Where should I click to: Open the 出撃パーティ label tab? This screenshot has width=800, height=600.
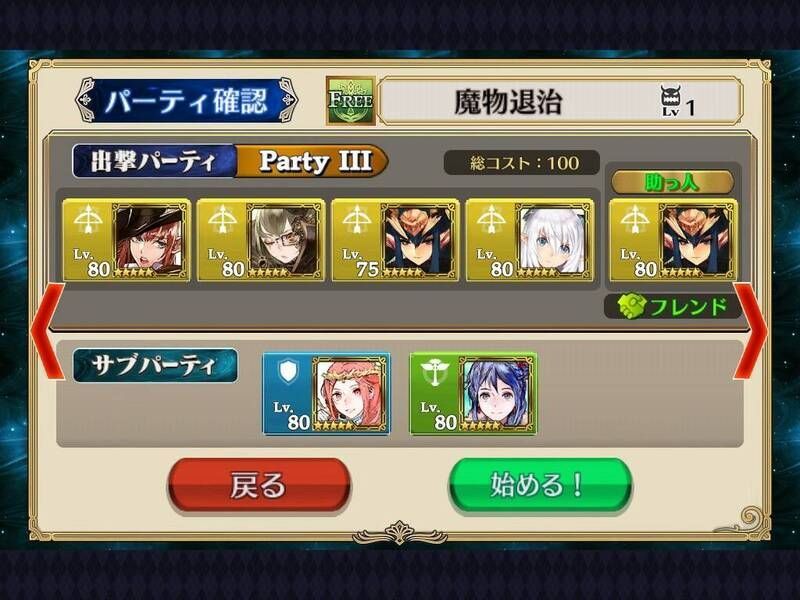click(154, 161)
